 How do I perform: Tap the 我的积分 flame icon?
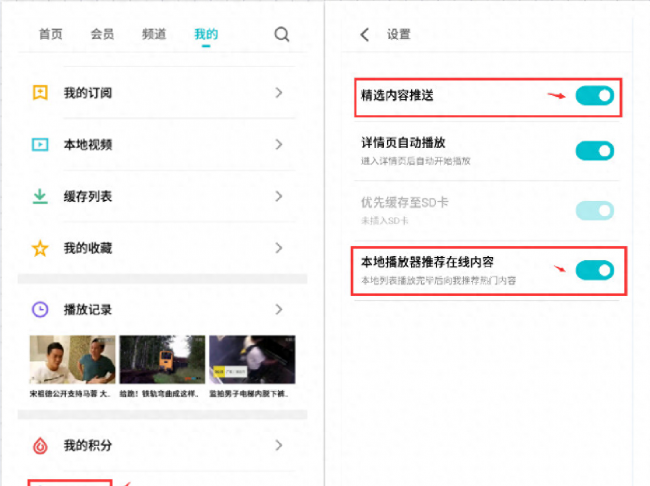[40, 446]
